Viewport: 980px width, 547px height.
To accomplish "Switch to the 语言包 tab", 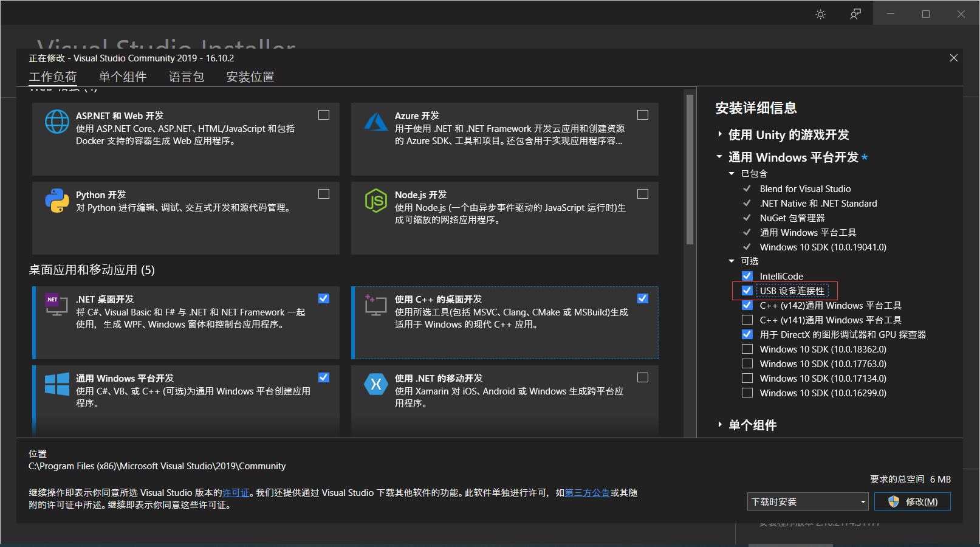I will [187, 77].
